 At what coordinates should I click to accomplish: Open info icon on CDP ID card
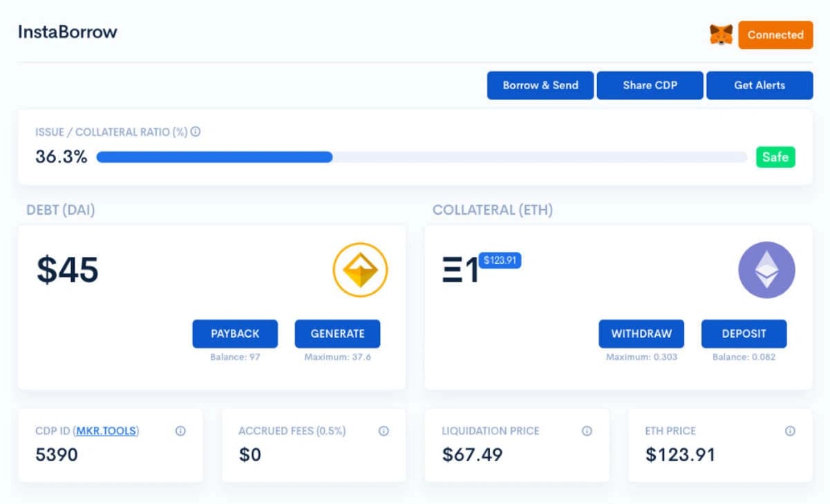point(180,431)
